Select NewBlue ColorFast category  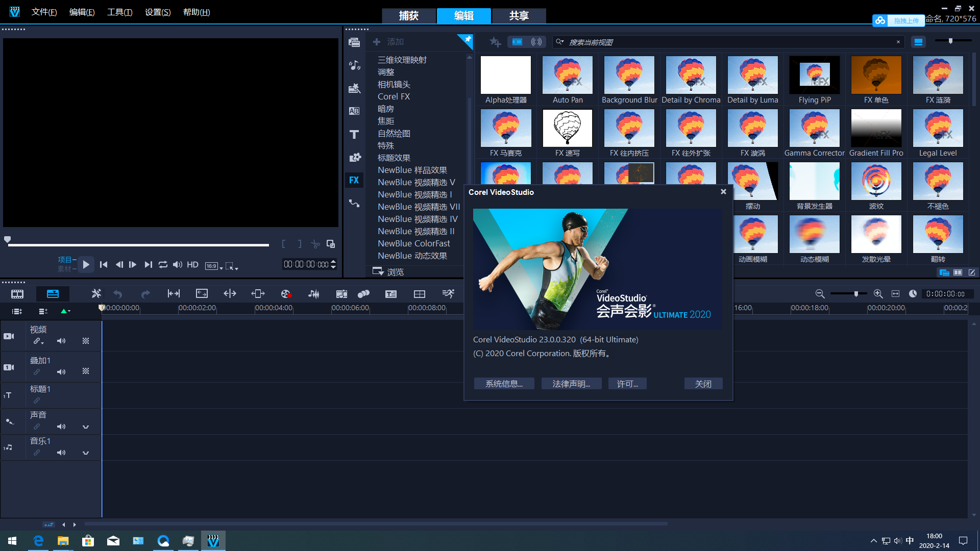pos(413,244)
